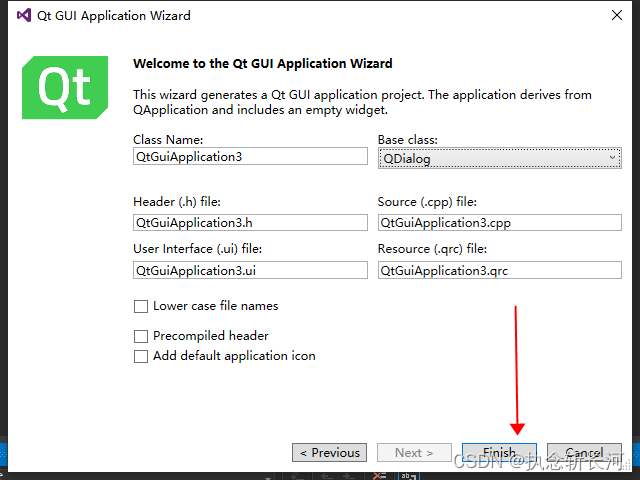
Task: Click the Qt logo image
Action: tap(65, 87)
